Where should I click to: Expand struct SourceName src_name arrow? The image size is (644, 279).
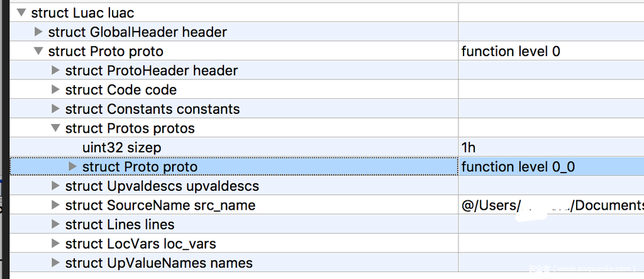(56, 205)
